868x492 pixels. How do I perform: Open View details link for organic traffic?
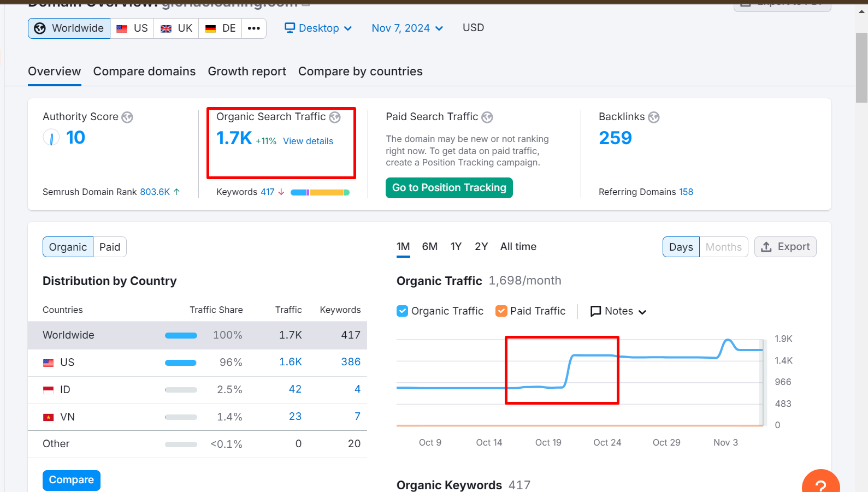pyautogui.click(x=308, y=141)
